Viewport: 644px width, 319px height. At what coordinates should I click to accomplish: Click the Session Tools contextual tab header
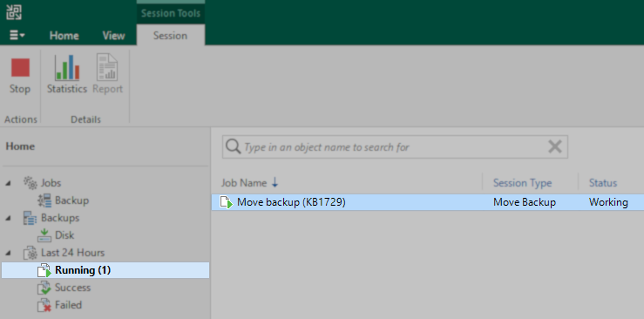tap(171, 13)
